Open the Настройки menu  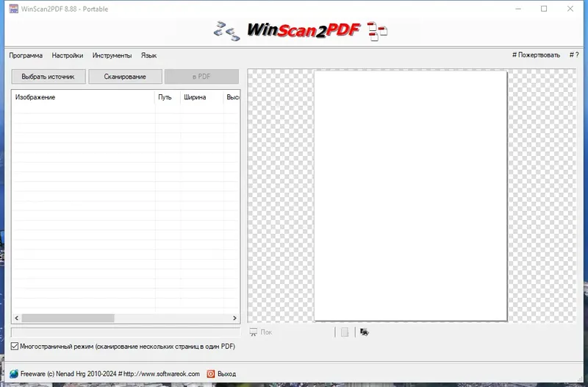point(68,56)
